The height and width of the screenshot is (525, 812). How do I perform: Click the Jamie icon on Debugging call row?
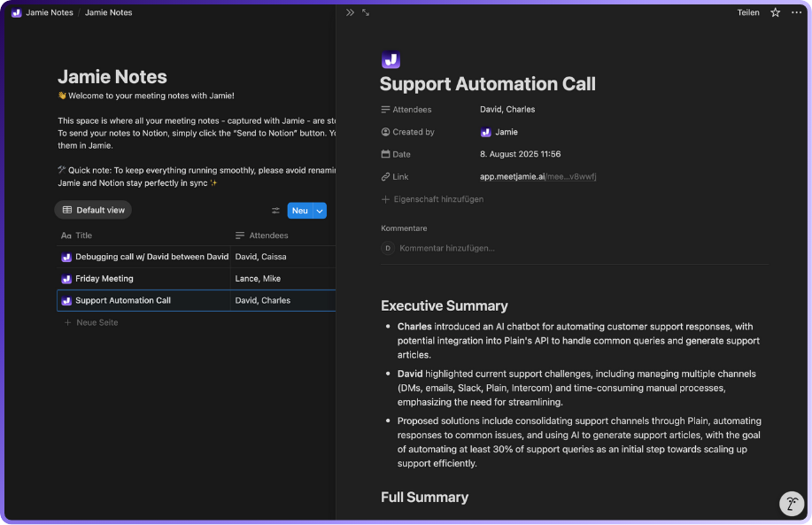66,258
